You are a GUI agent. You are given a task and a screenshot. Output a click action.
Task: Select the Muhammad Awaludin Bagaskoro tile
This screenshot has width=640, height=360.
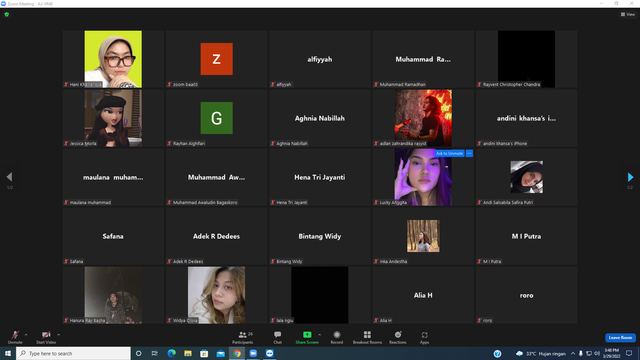pyautogui.click(x=216, y=177)
